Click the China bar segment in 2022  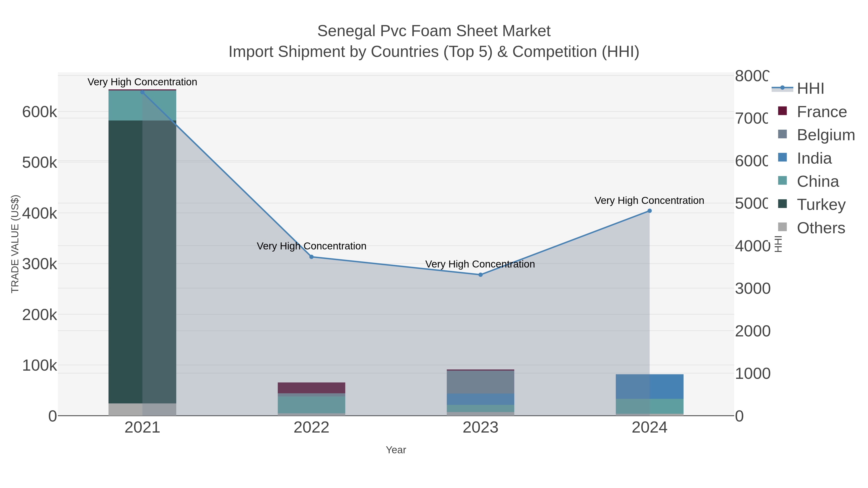point(311,405)
